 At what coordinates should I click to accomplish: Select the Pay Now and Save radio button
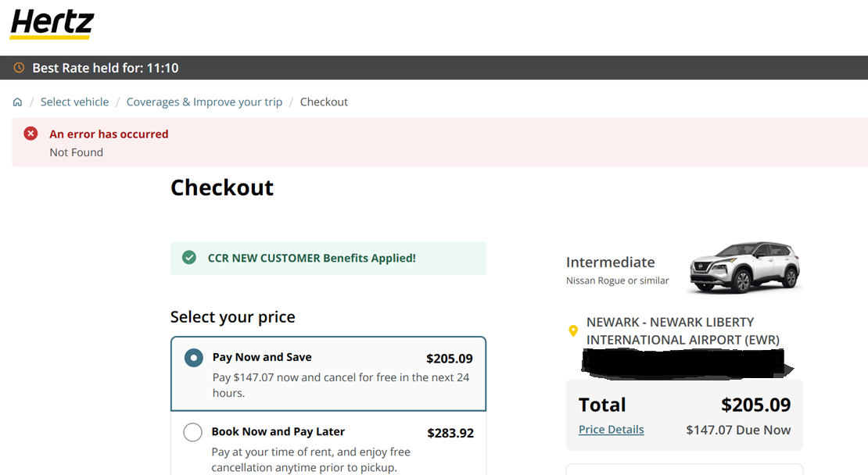(192, 358)
